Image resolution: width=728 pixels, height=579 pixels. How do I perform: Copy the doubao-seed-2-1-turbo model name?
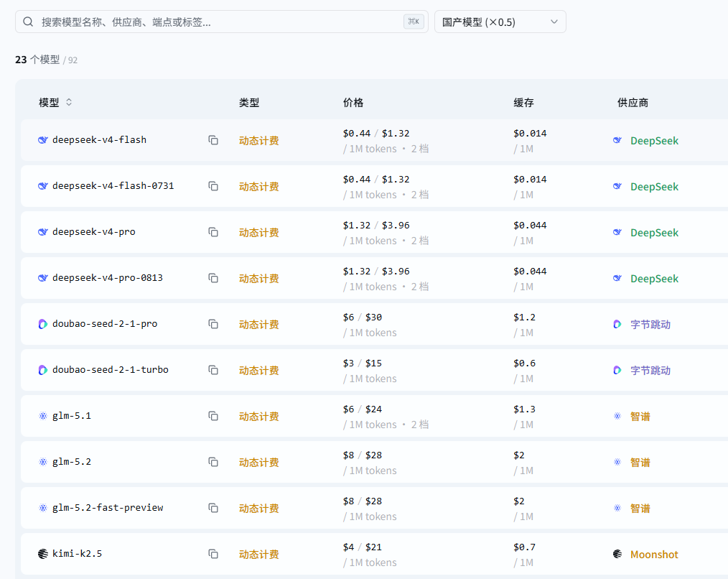(213, 370)
